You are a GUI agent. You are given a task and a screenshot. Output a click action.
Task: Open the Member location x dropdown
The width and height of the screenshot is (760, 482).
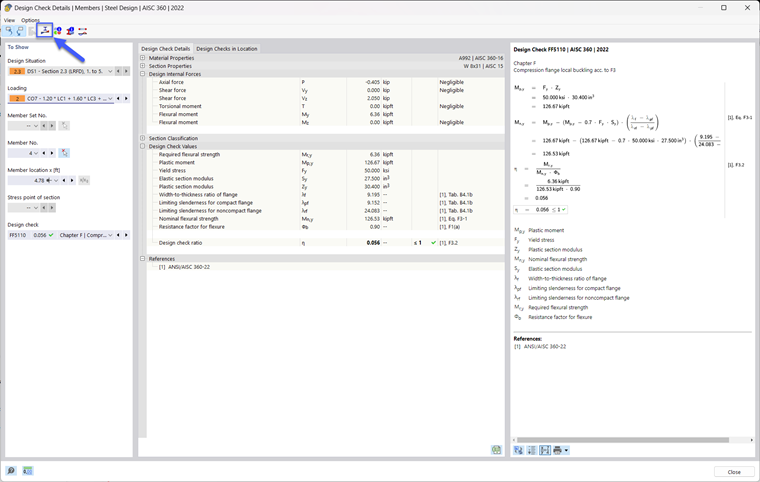click(x=56, y=180)
